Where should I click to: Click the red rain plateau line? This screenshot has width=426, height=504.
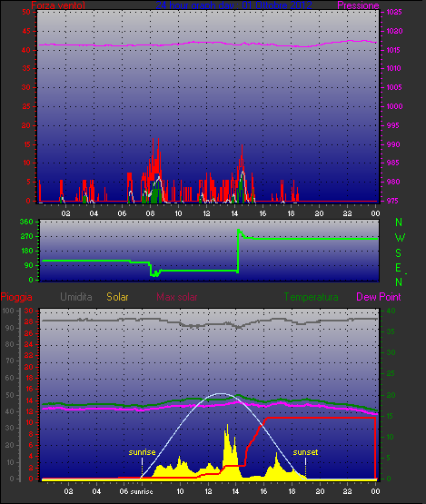tap(322, 418)
